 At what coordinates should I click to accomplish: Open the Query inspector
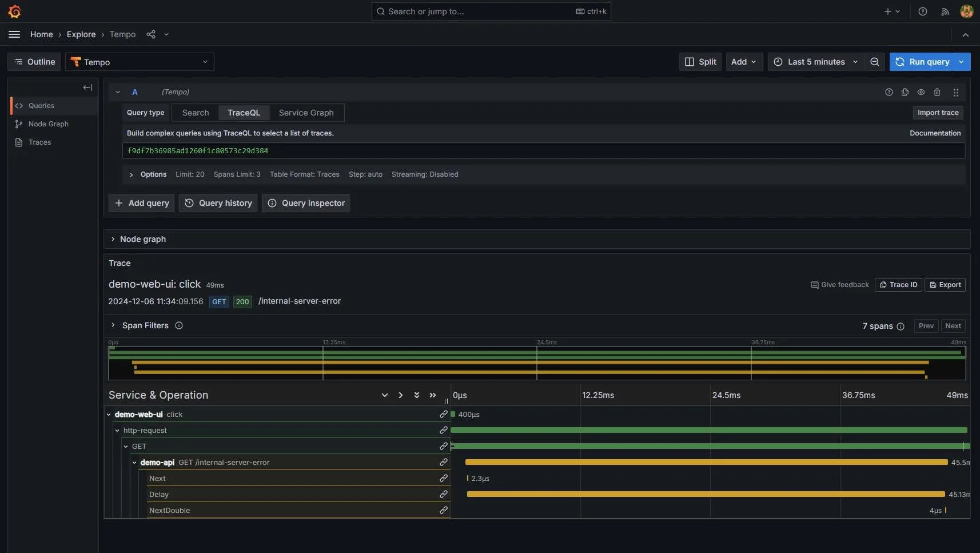pyautogui.click(x=306, y=203)
